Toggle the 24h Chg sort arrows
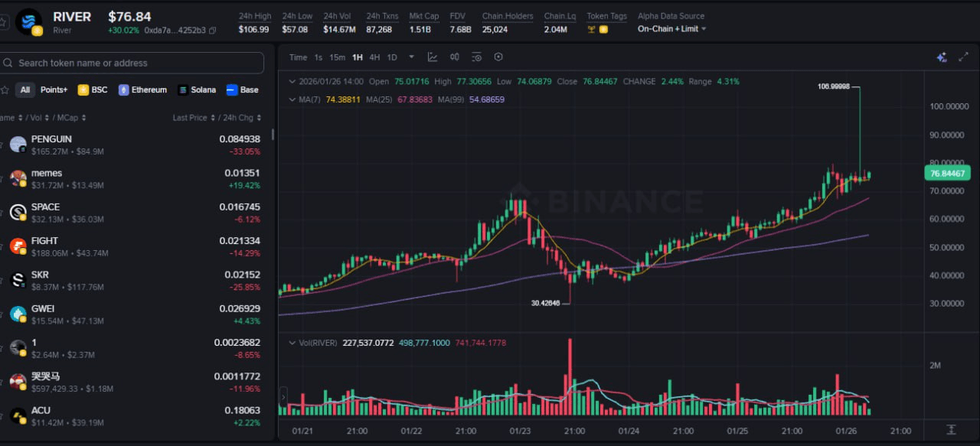 point(260,118)
